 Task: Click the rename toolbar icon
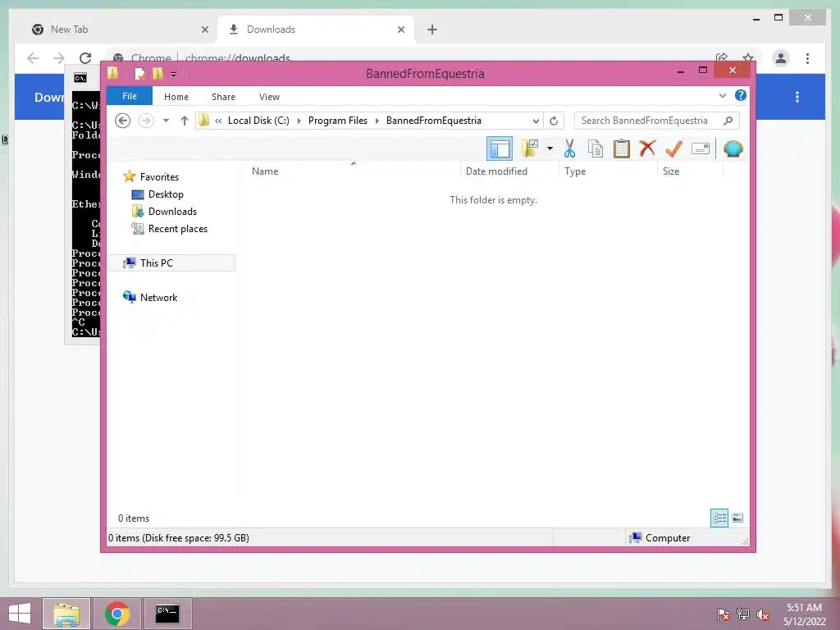701,148
